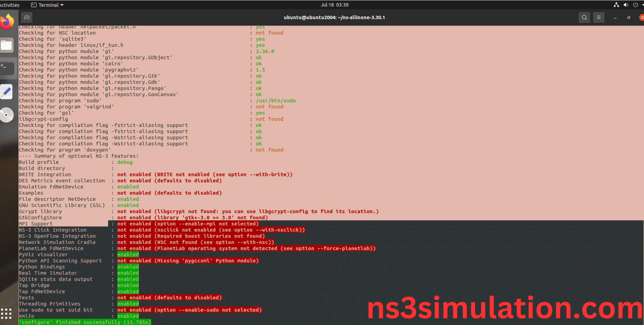Image resolution: width=644 pixels, height=325 pixels.
Task: Open the Files manager dock icon
Action: (7, 45)
